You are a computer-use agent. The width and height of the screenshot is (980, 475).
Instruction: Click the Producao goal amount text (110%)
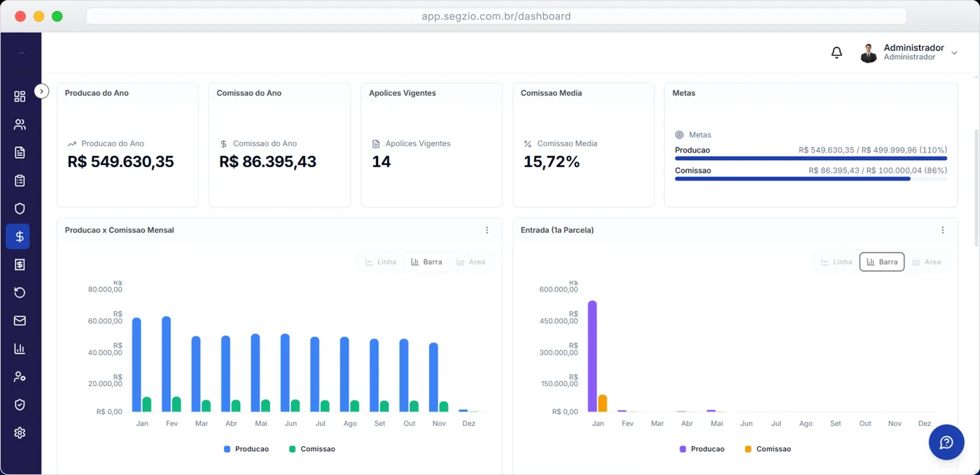tap(873, 150)
